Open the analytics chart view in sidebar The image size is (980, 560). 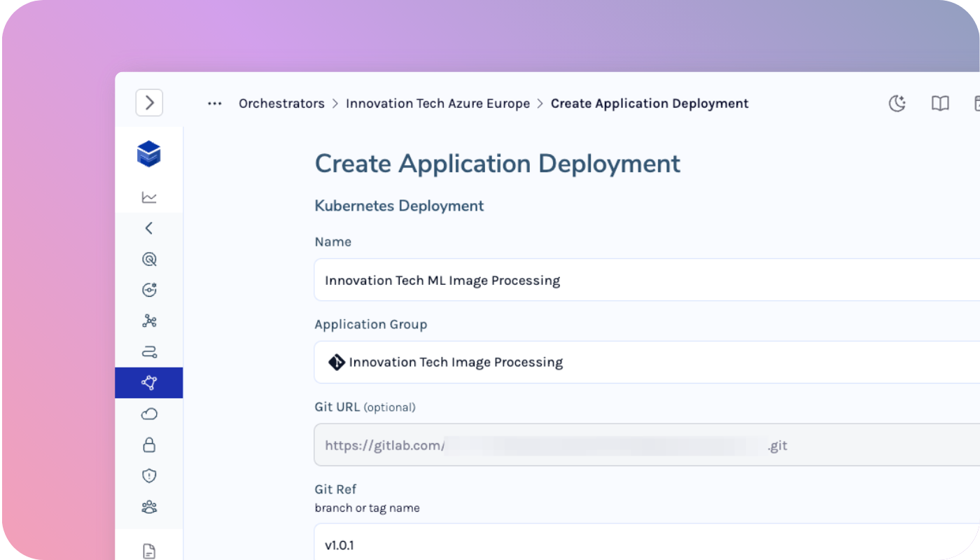[x=149, y=197]
